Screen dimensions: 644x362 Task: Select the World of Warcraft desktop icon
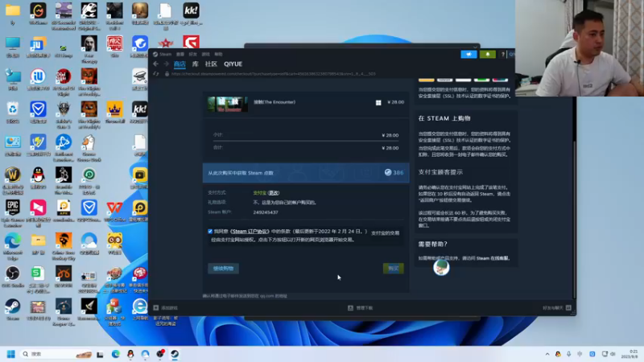12,179
